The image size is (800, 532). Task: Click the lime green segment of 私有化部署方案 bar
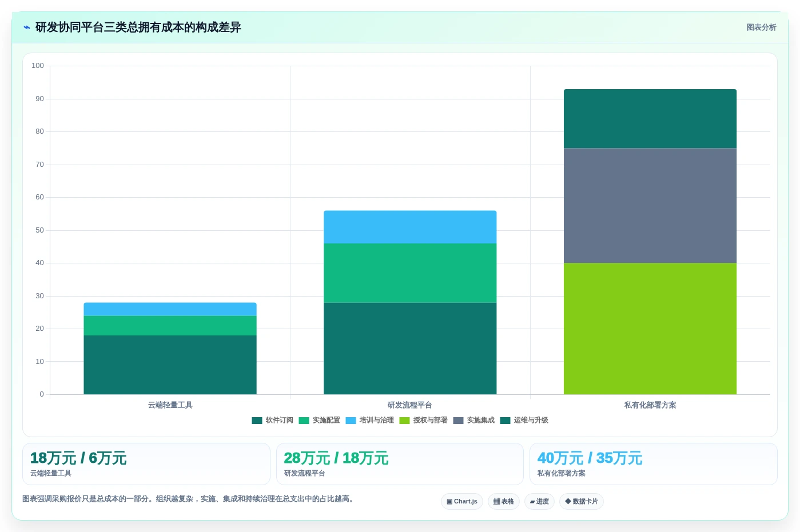click(x=650, y=329)
